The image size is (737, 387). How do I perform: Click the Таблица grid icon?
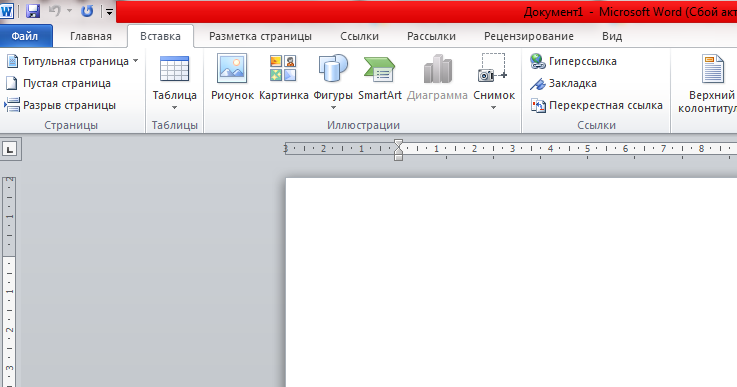[x=174, y=69]
